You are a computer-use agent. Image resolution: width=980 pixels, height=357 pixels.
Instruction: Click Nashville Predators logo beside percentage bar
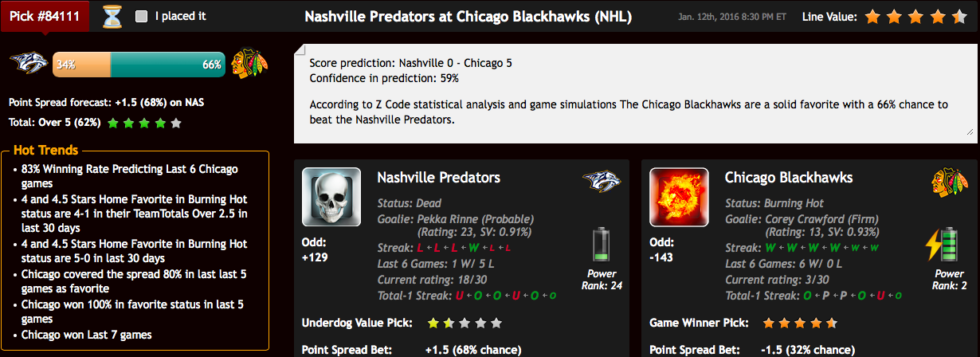[29, 65]
